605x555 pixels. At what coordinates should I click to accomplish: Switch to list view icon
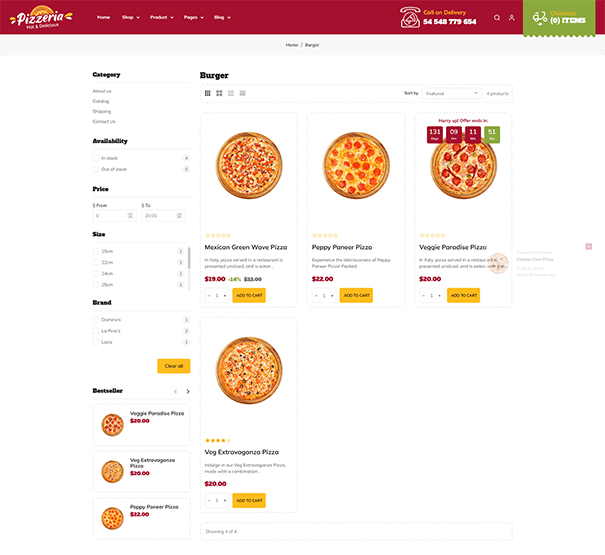coord(231,93)
